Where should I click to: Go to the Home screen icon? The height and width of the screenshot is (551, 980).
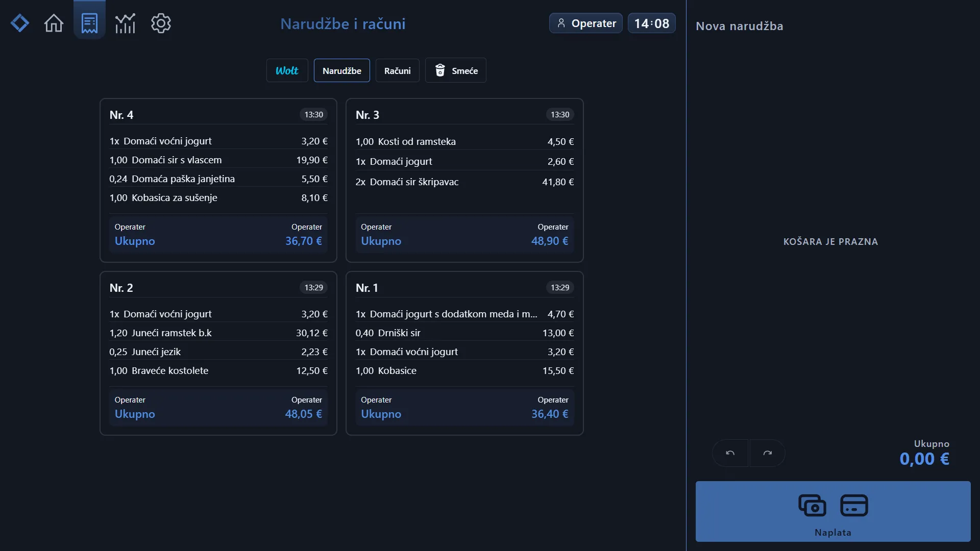tap(54, 23)
